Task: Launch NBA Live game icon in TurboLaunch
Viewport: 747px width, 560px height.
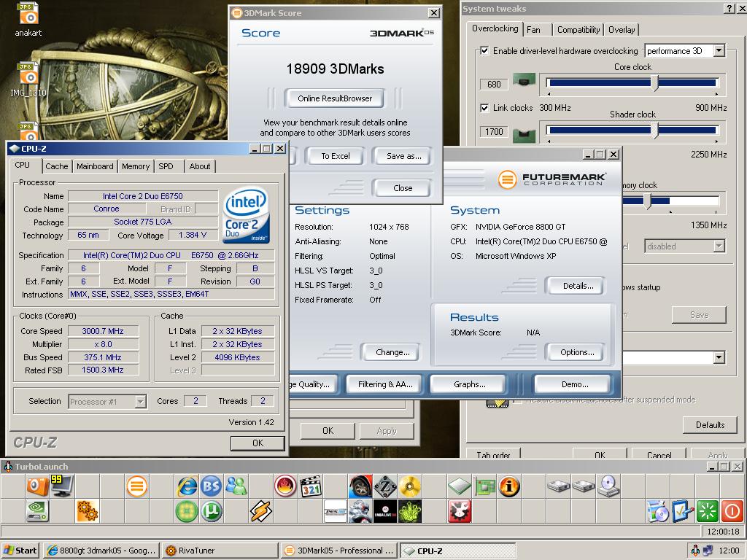Action: 385,511
